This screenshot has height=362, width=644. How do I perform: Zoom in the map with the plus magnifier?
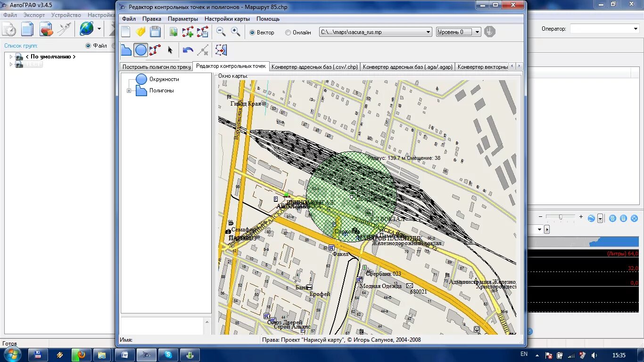tap(235, 32)
